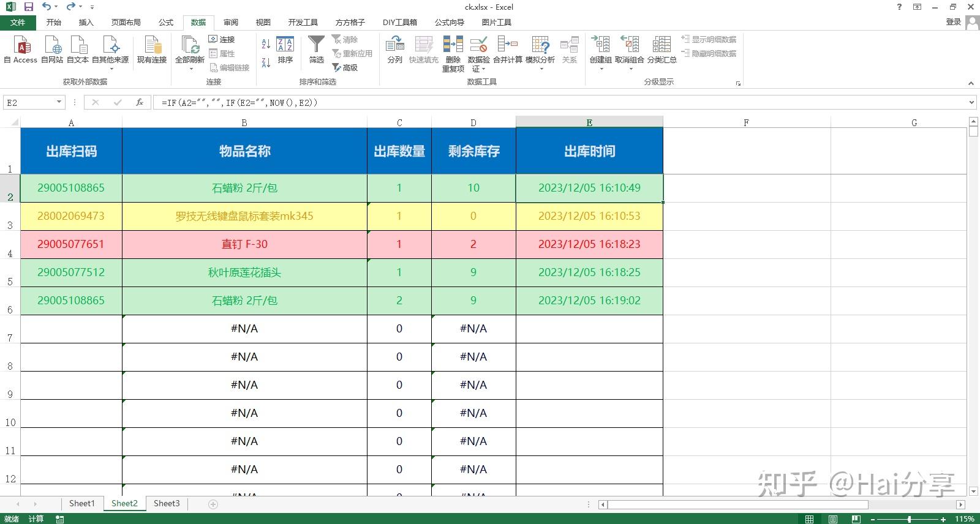Collapse the ribbon

pos(971,83)
